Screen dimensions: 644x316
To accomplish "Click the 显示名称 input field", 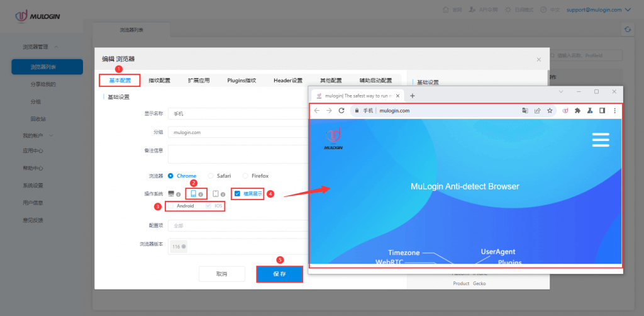I will (x=238, y=114).
